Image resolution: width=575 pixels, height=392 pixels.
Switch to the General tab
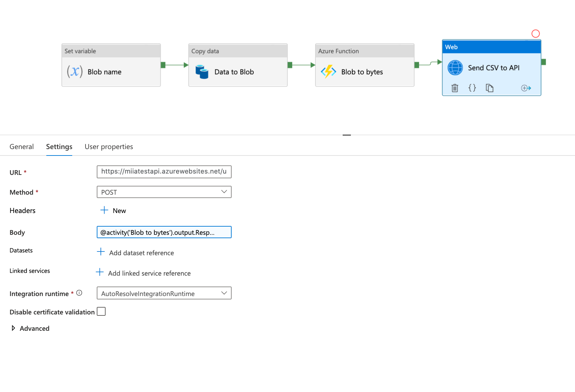click(21, 147)
